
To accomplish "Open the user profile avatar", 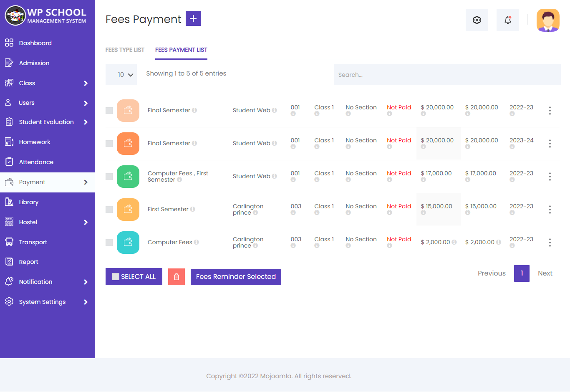I will tap(548, 20).
